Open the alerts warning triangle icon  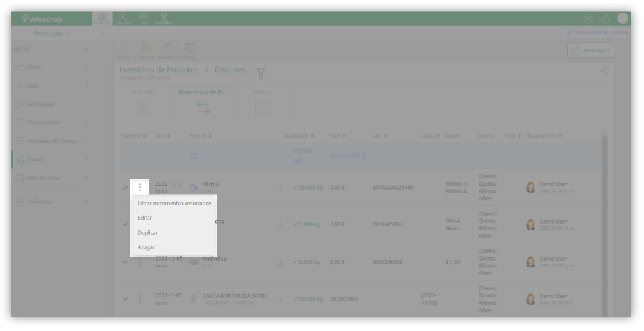pyautogui.click(x=606, y=18)
